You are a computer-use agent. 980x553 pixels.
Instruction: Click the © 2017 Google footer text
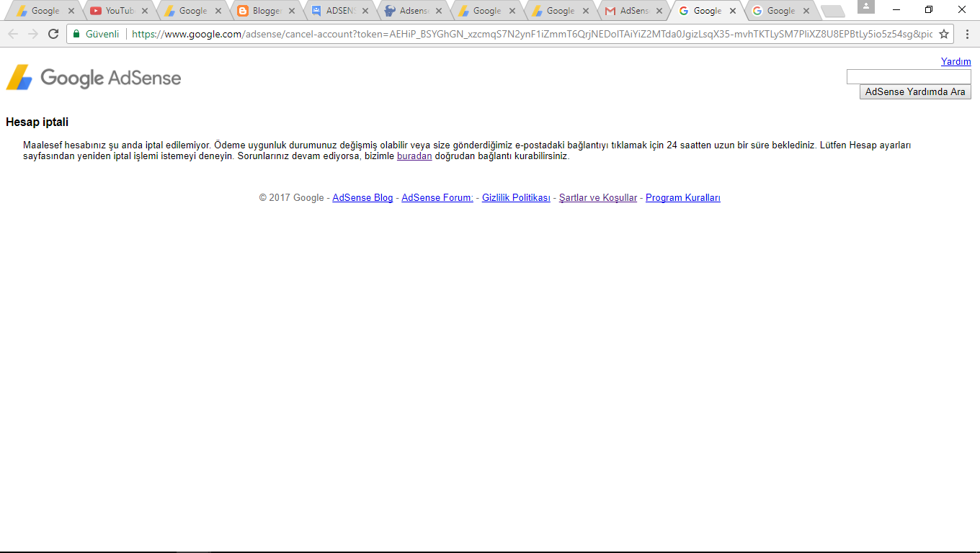click(291, 198)
